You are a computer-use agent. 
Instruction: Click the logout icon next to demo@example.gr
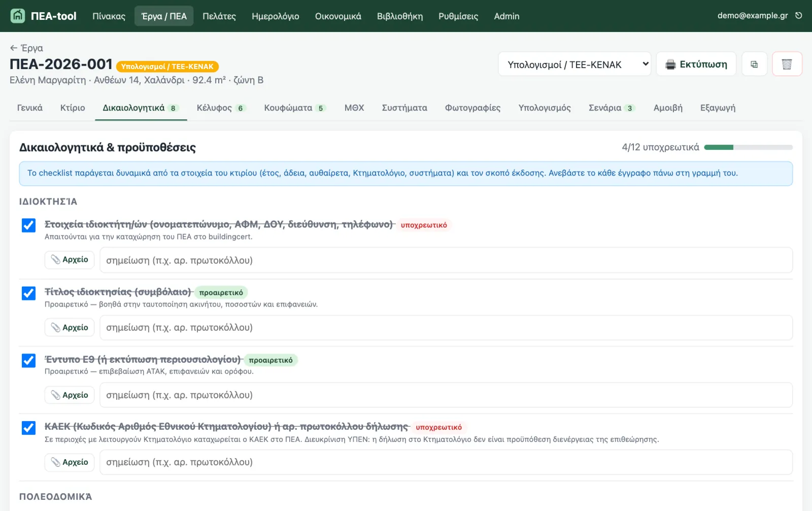coord(798,16)
